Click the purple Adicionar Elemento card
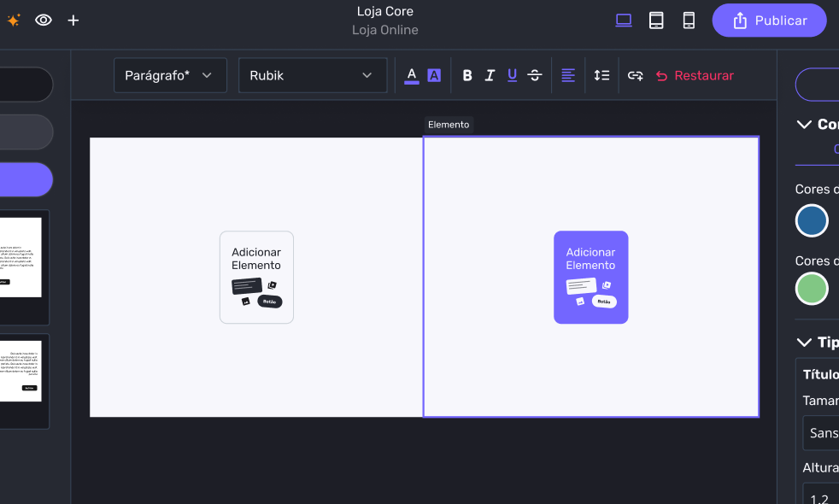The image size is (839, 504). pos(590,277)
